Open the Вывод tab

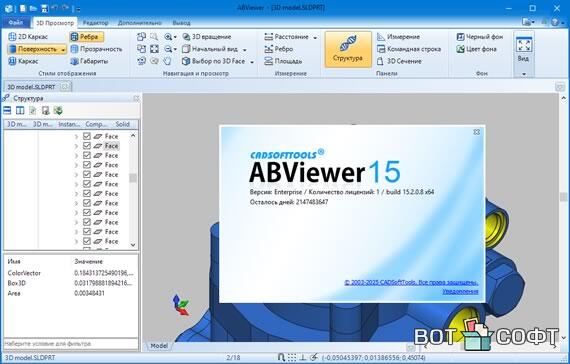[181, 23]
